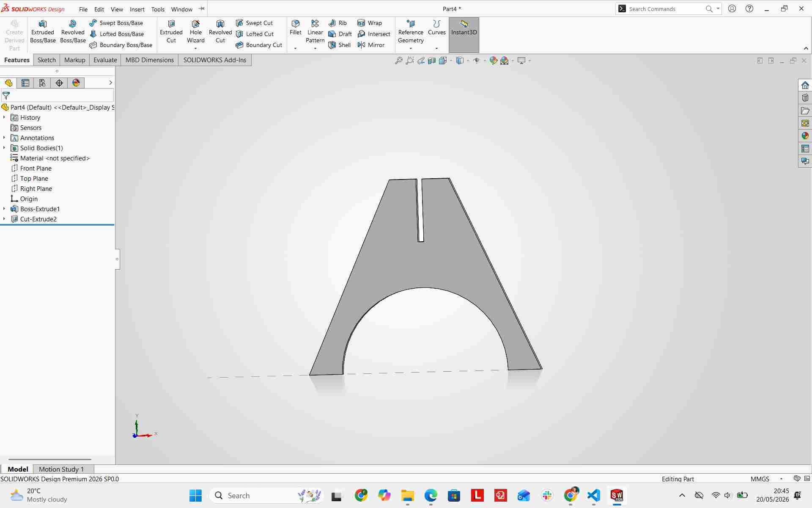Choose Swept Boss/Base command

116,23
